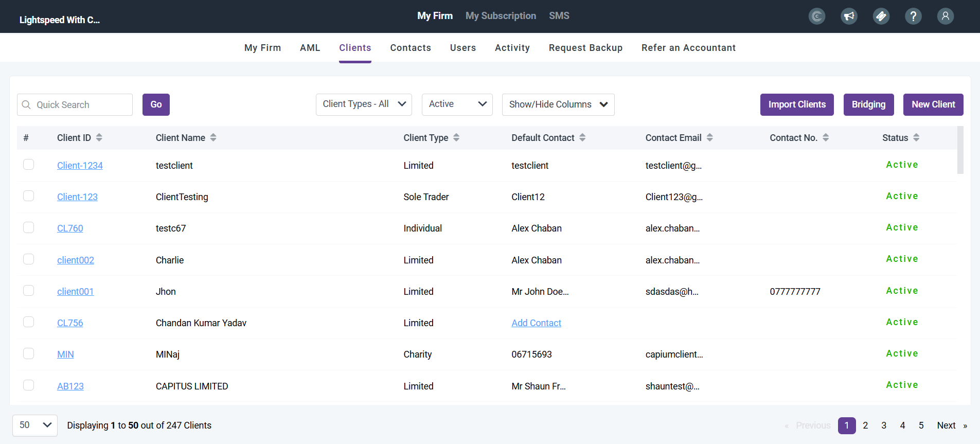Click the Bridging button

tap(868, 104)
